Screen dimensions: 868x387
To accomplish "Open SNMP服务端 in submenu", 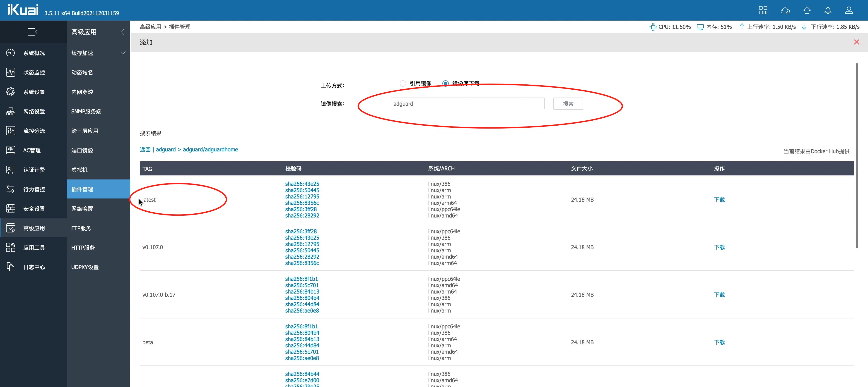I will (x=86, y=111).
